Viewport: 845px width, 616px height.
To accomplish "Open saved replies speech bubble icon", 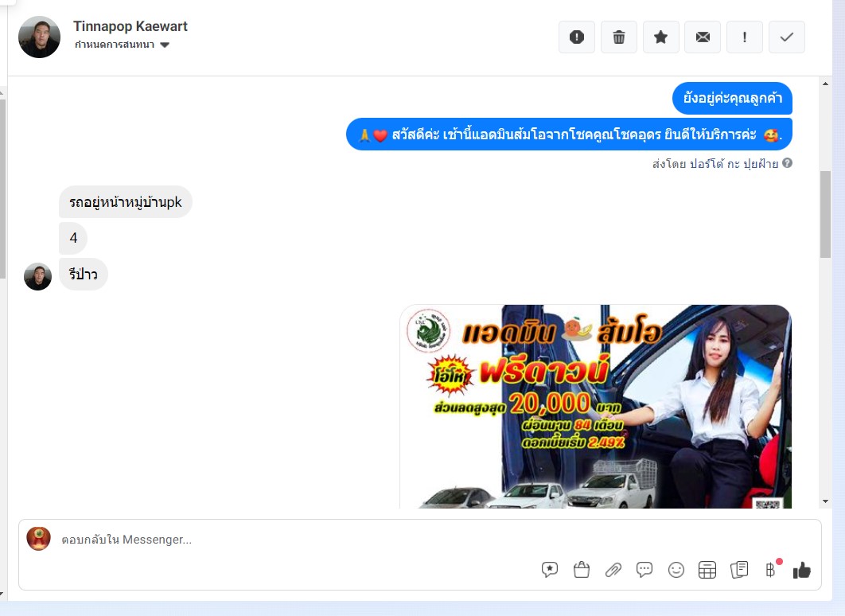I will pyautogui.click(x=550, y=570).
